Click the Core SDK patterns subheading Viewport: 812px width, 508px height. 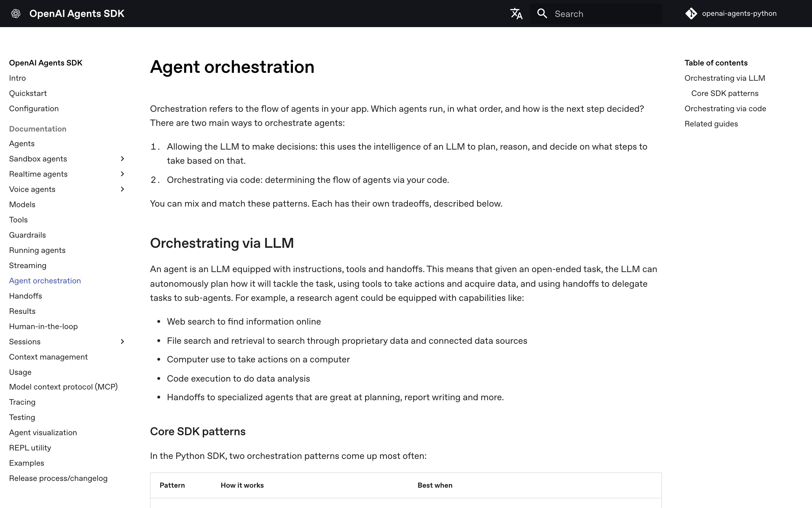click(198, 432)
